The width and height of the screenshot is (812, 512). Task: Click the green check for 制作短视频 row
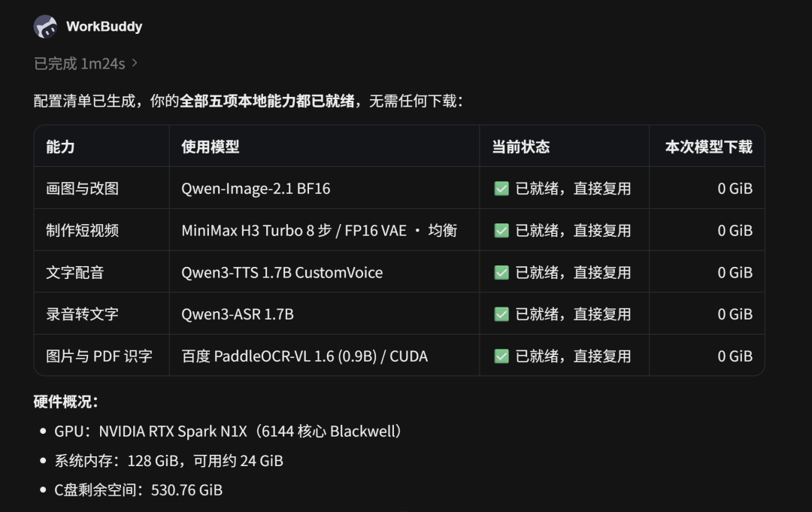(x=501, y=230)
